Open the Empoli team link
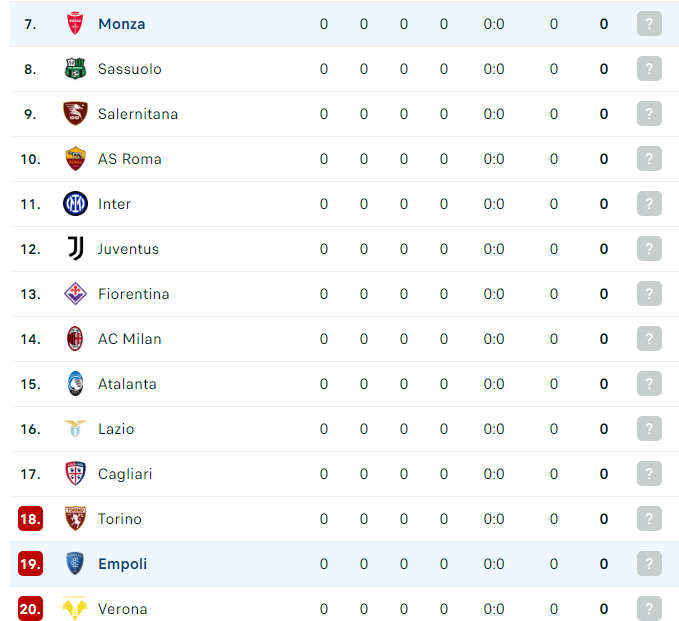Viewport: 679px width, 621px height. [123, 564]
